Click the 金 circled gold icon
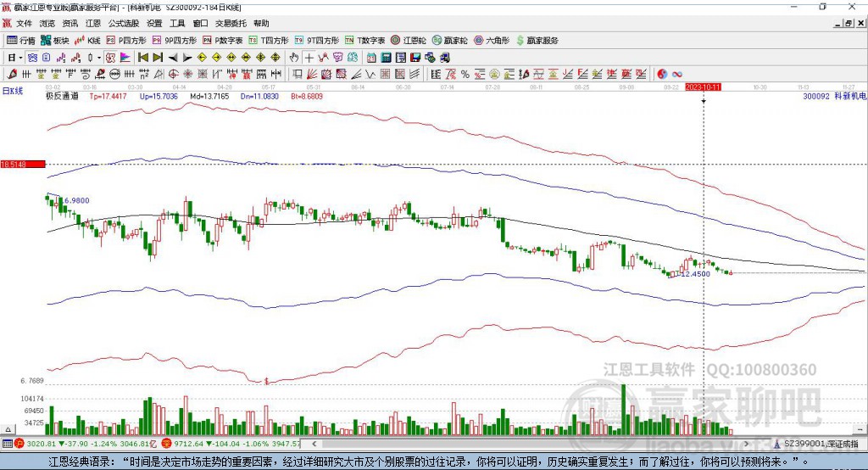Viewport: 868px width, 470px height. click(494, 75)
